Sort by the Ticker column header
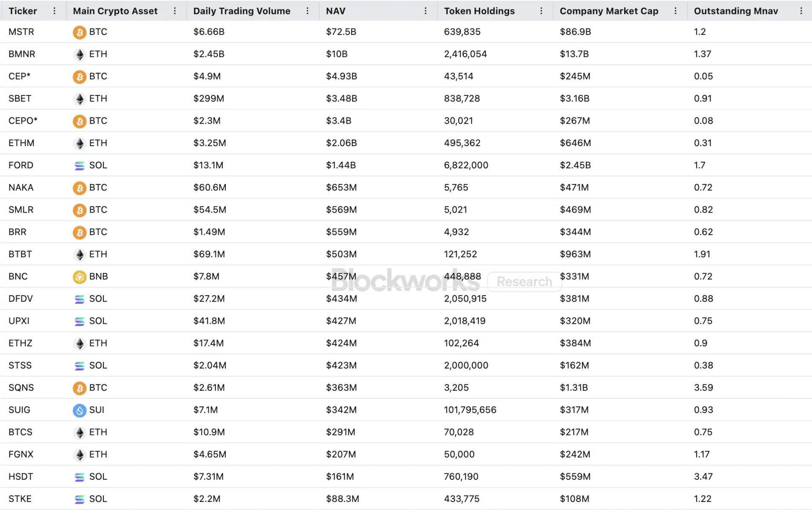This screenshot has width=812, height=510. 23,11
